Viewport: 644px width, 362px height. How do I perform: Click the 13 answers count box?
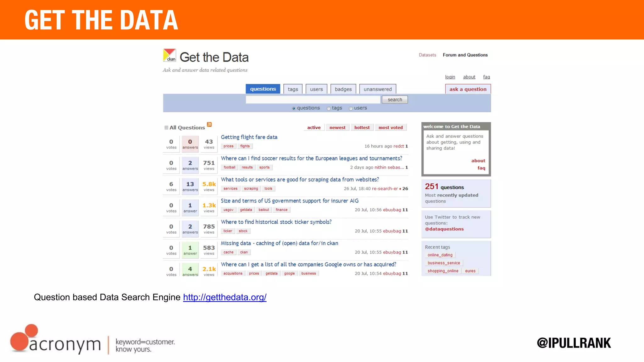(190, 186)
